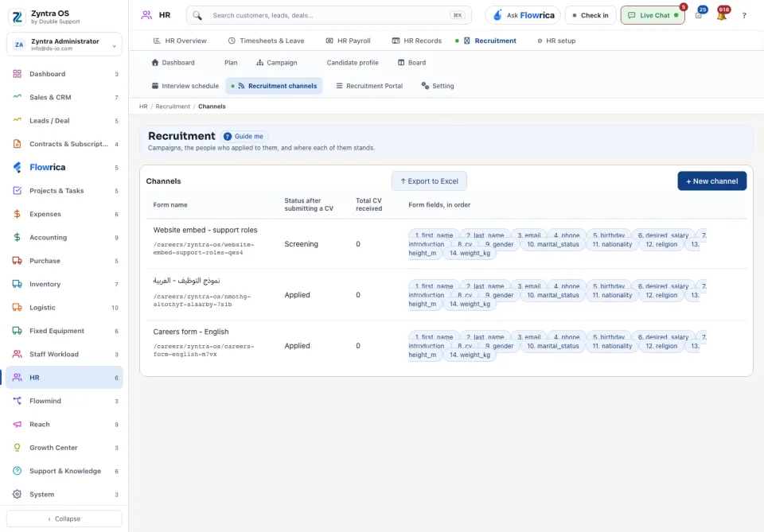The image size is (764, 532).
Task: Click the website-embed-support-roles URL path
Action: pyautogui.click(x=204, y=249)
